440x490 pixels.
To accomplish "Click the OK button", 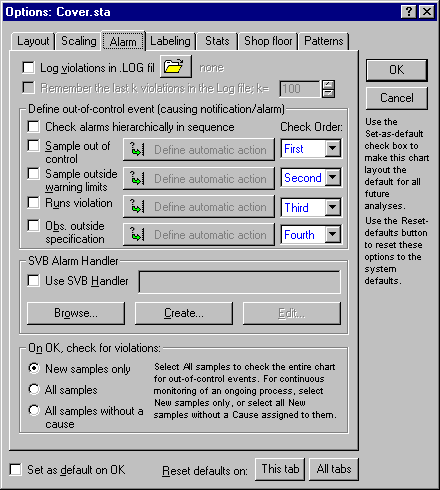I will tap(397, 70).
